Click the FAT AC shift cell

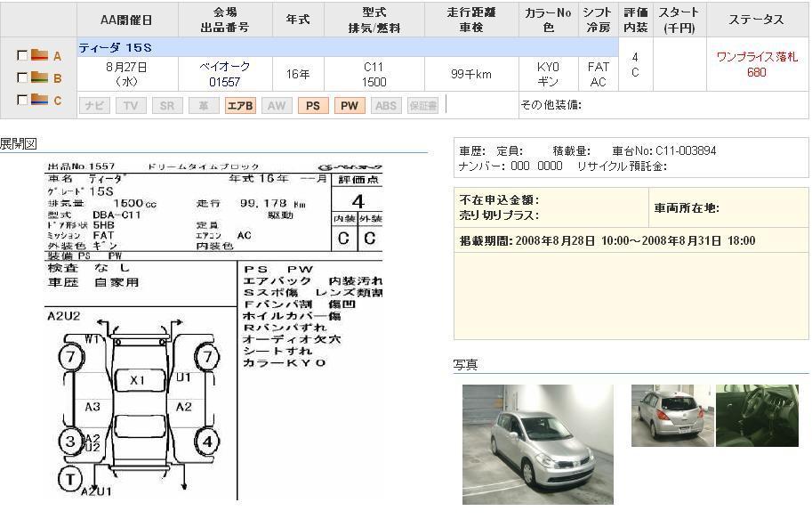click(x=599, y=74)
